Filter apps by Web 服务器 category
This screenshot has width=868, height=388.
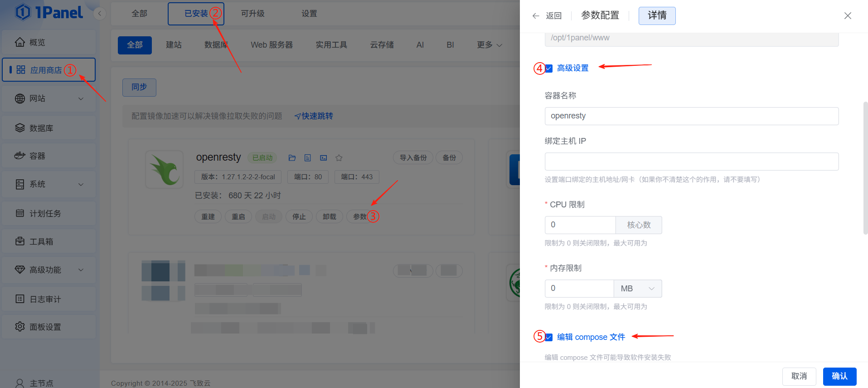[x=272, y=45]
